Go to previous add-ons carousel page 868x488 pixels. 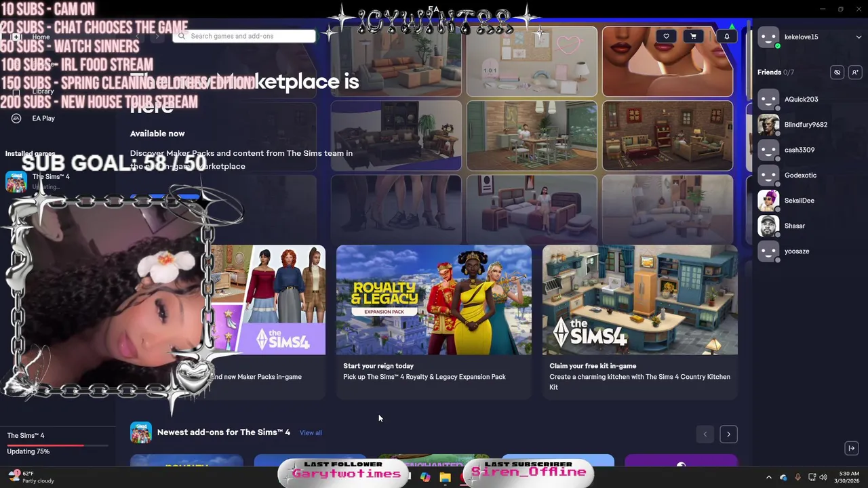point(705,434)
